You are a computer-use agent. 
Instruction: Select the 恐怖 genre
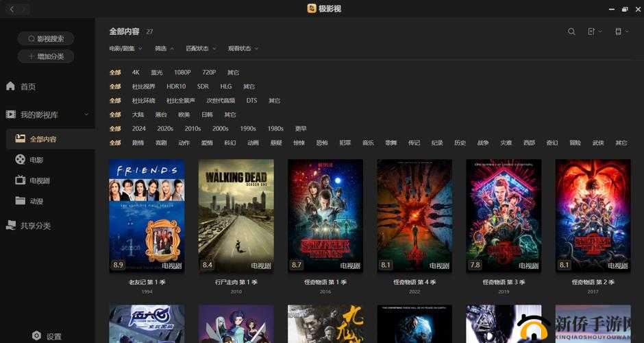(x=322, y=143)
